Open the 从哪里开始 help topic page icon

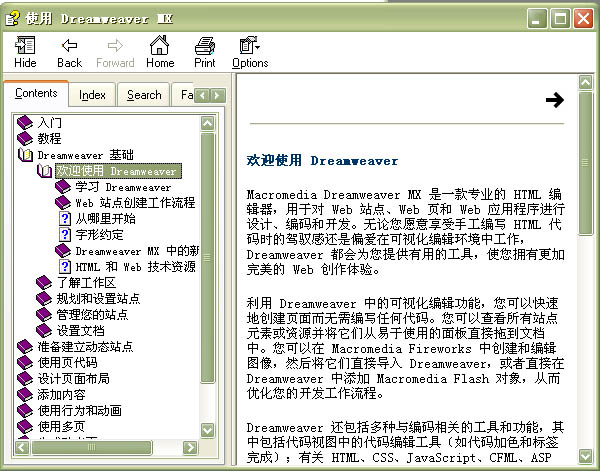(65, 218)
